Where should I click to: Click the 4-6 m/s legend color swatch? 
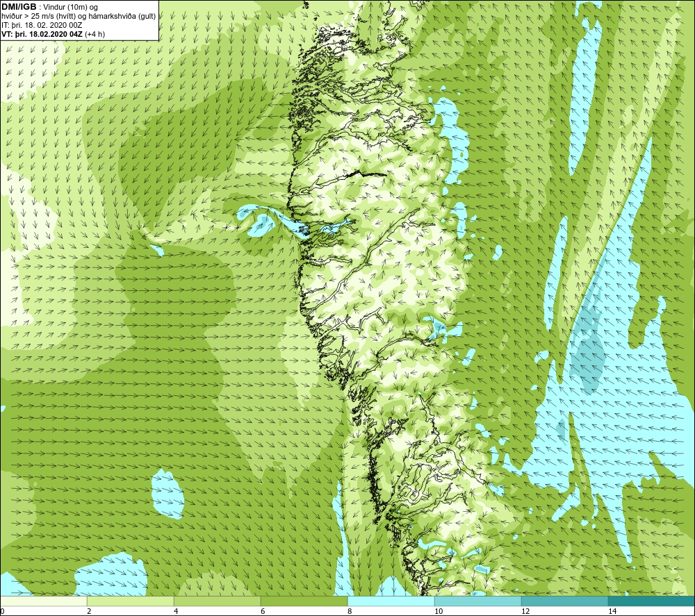(217, 601)
